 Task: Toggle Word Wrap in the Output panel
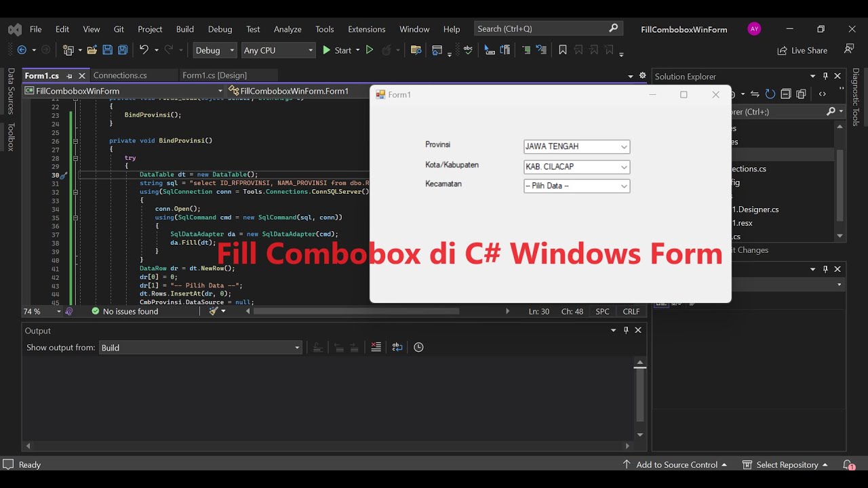pos(397,347)
